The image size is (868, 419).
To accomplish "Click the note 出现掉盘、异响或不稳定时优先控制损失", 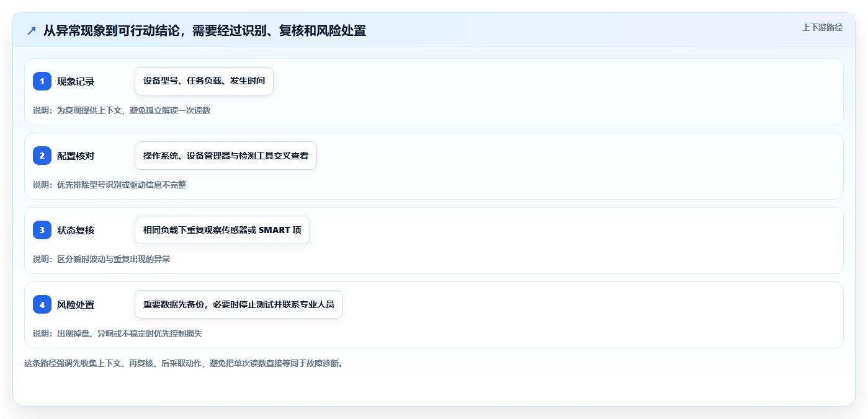I will (x=118, y=333).
